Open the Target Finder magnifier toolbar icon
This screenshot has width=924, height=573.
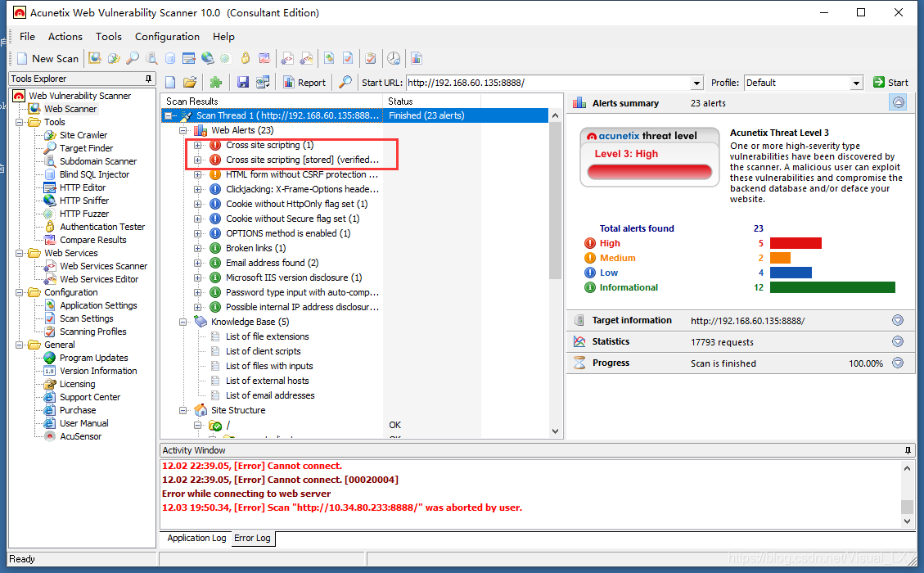point(133,58)
